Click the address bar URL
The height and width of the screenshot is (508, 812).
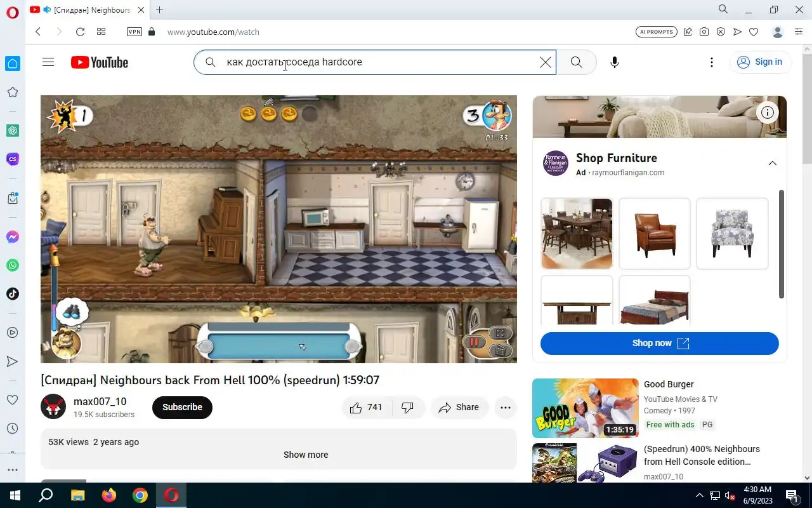[213, 32]
